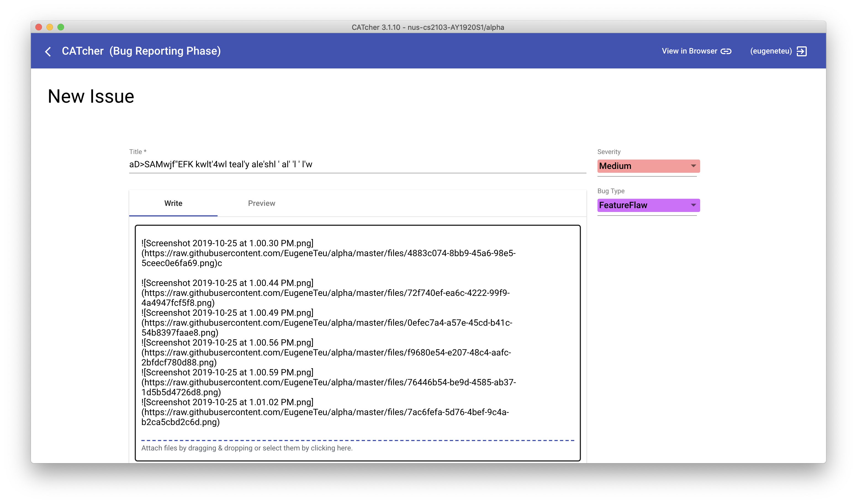This screenshot has width=857, height=504.
Task: Open the Bug Type dropdown showing FeatureFlaw
Action: [648, 205]
